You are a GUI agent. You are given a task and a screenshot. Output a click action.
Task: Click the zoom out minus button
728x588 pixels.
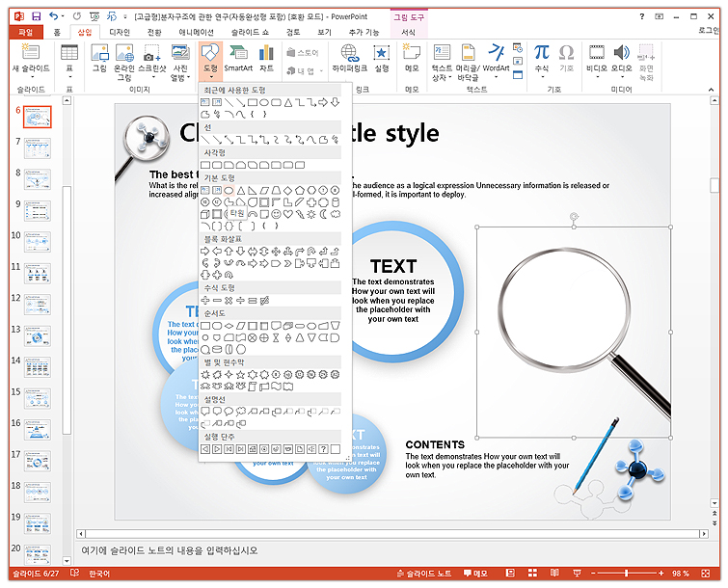pos(593,574)
